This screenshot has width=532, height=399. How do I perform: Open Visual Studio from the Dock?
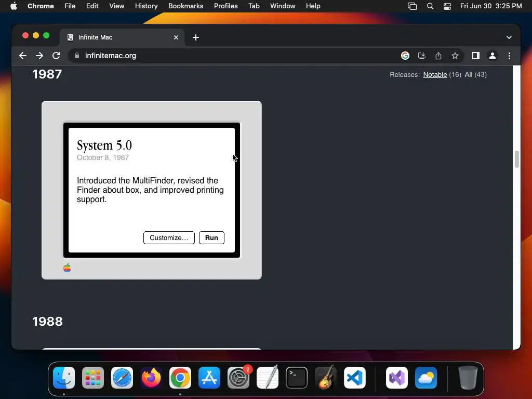pos(397,378)
